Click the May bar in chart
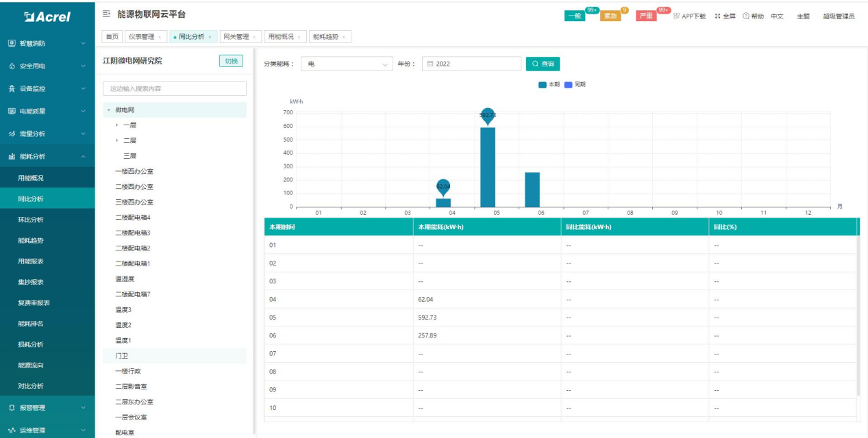The image size is (868, 438). point(488,167)
